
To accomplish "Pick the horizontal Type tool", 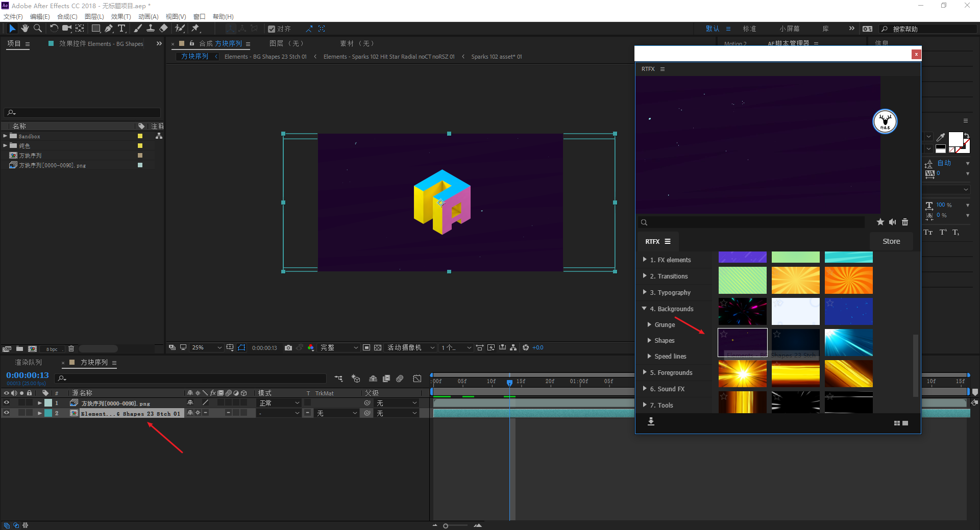I will [x=121, y=29].
